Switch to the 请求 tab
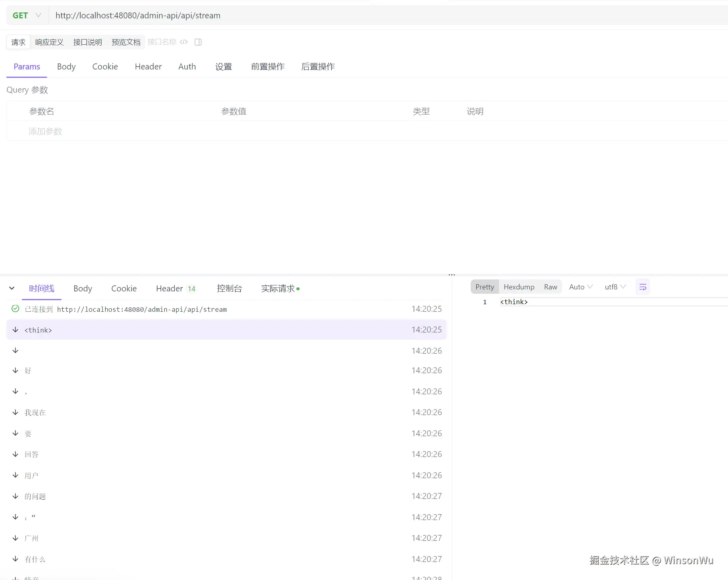The width and height of the screenshot is (728, 580). (x=18, y=42)
